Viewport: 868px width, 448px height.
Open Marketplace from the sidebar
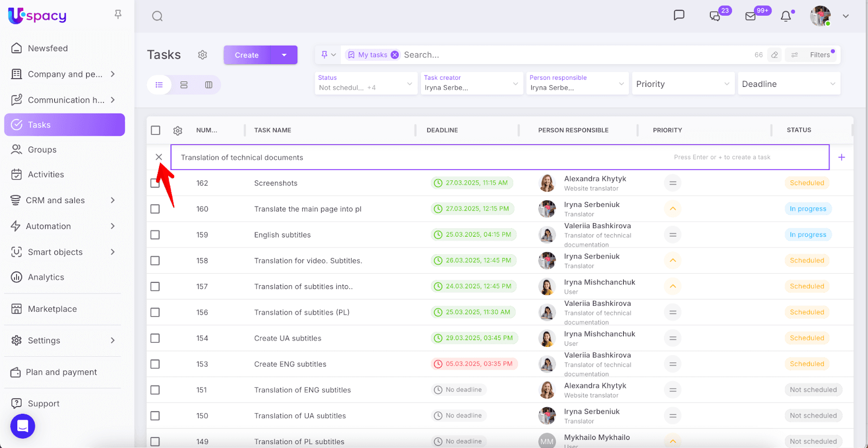coord(52,309)
